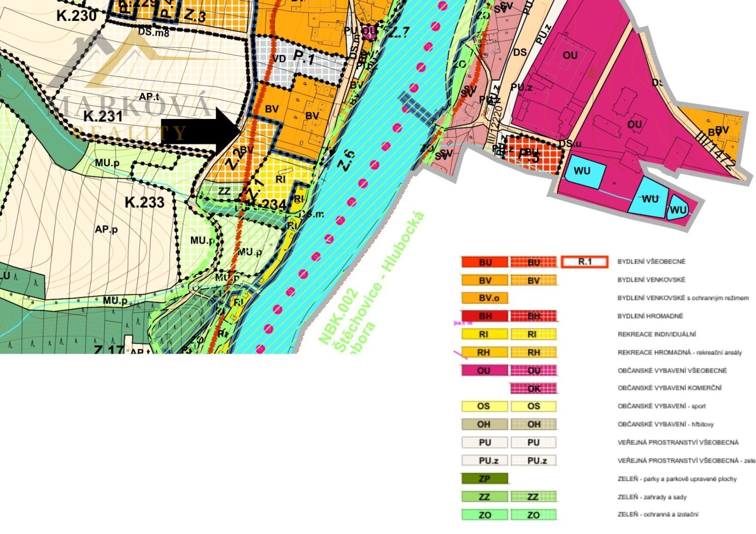Click the leftmost WU water area
The width and height of the screenshot is (756, 534).
[x=584, y=171]
